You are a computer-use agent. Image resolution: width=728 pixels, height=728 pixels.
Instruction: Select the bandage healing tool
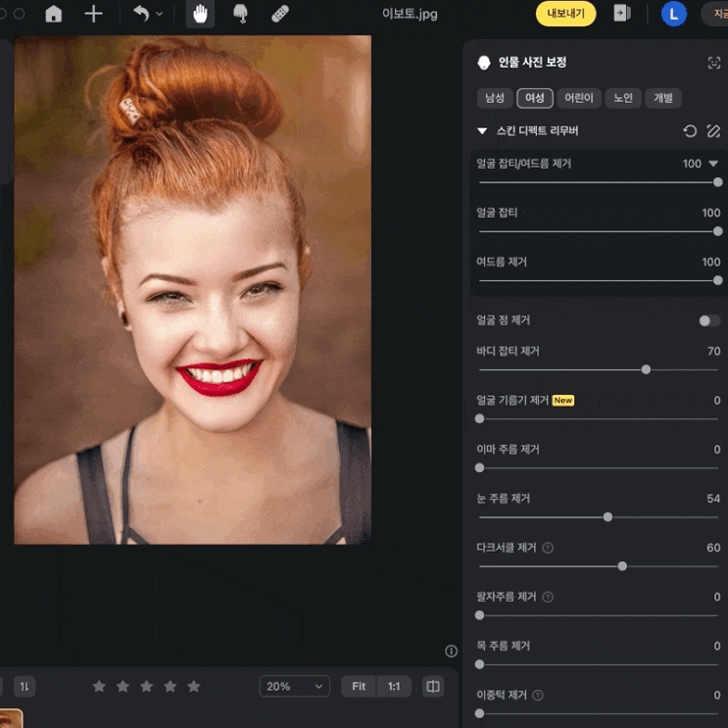[280, 14]
